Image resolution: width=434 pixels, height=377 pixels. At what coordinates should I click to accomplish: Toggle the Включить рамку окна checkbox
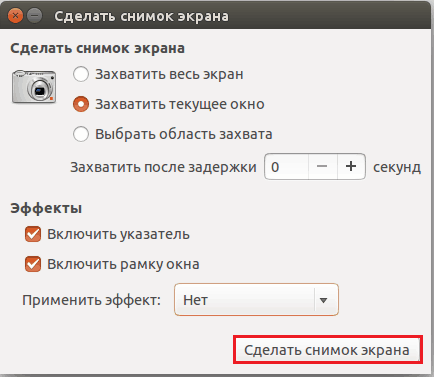coord(33,264)
